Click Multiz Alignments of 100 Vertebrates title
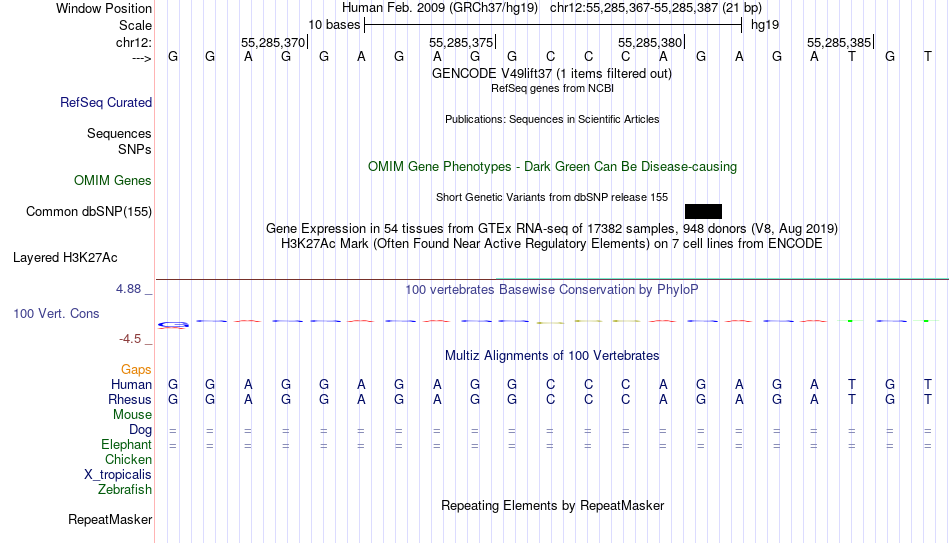Viewport: 950px width, 543px height. click(552, 356)
